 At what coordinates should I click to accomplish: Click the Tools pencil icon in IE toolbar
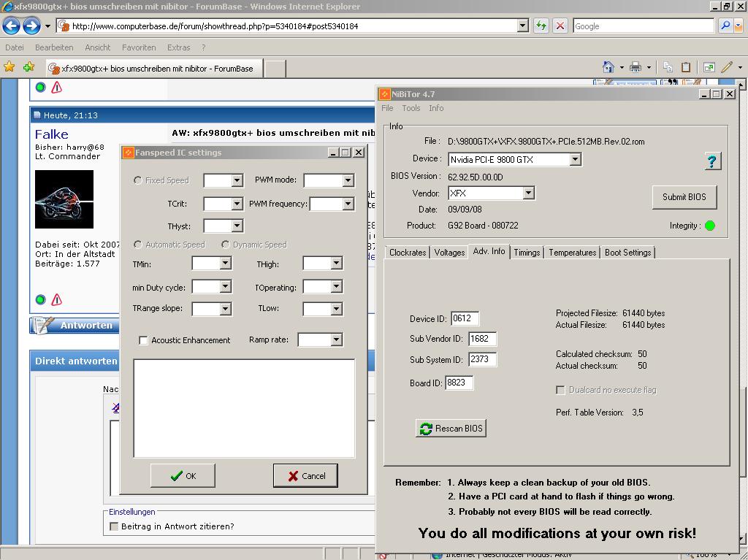[x=727, y=66]
